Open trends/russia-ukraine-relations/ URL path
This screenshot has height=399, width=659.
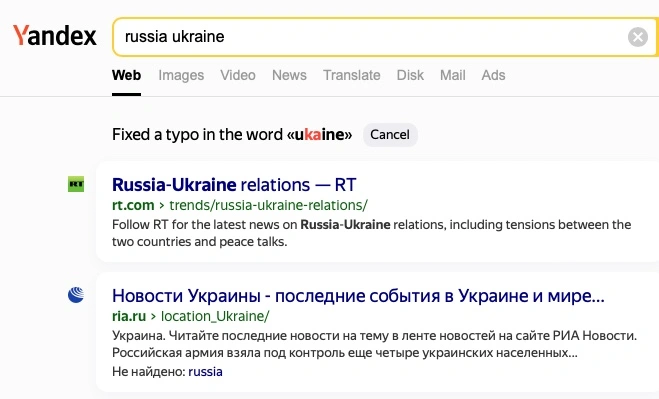point(269,205)
